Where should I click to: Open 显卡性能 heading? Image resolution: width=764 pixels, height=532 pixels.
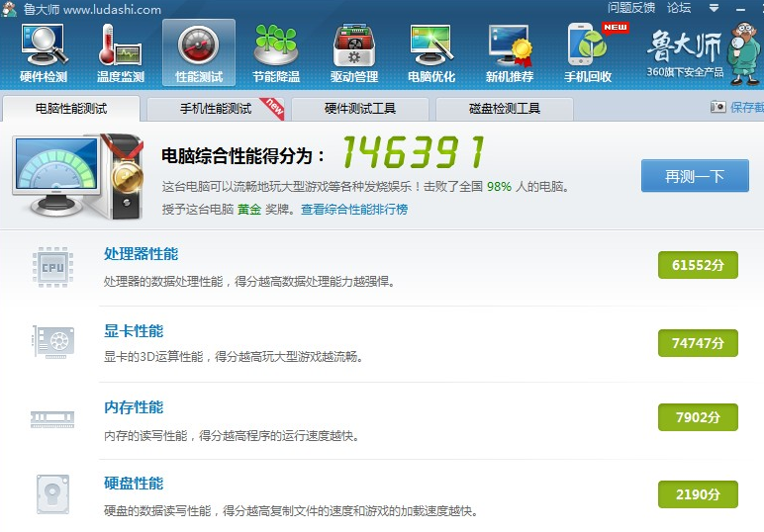pos(134,331)
